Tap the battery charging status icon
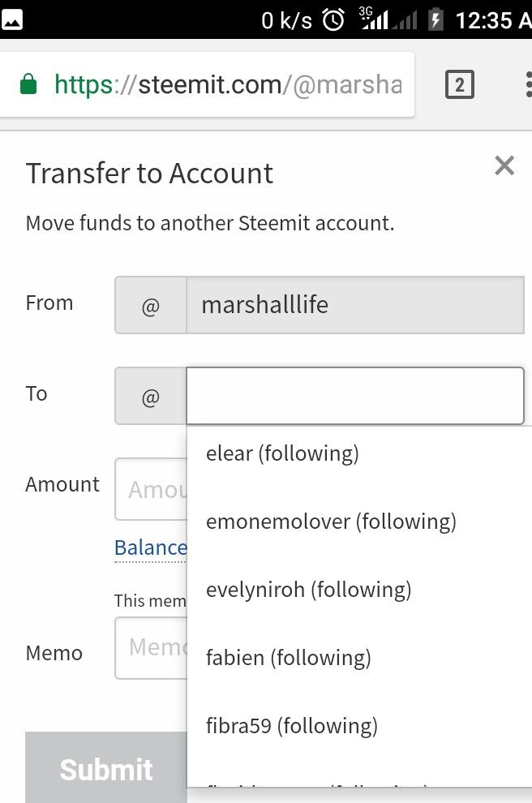Image resolution: width=532 pixels, height=803 pixels. (x=436, y=20)
